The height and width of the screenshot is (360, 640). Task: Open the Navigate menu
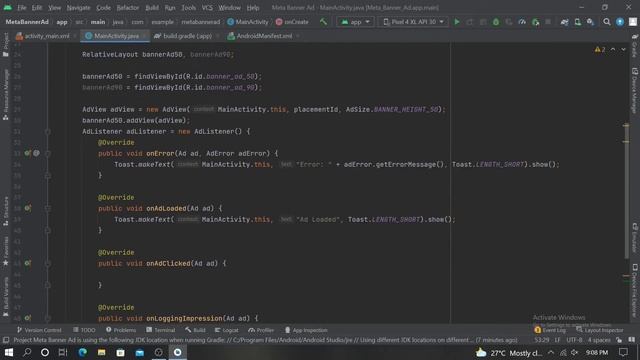(x=78, y=8)
